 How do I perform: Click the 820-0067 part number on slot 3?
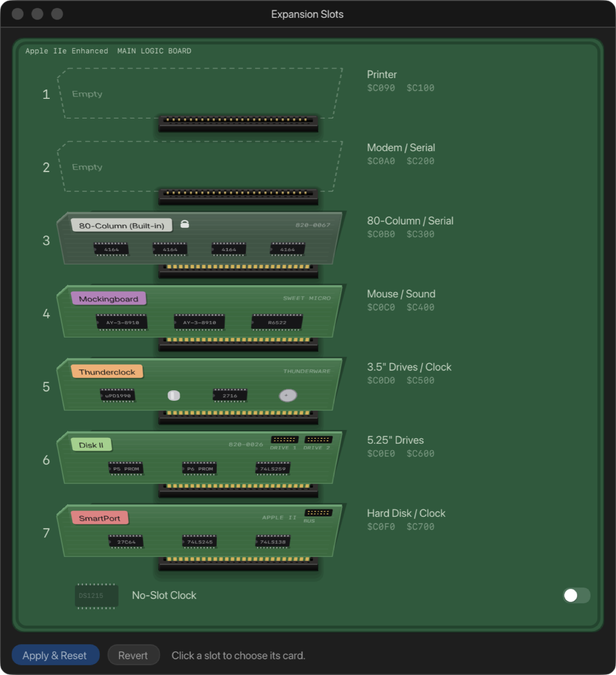313,225
